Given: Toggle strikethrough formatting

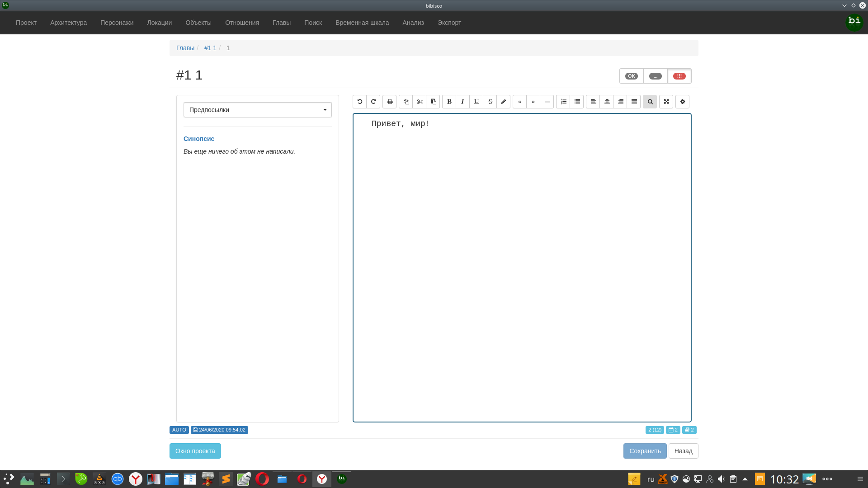Looking at the screenshot, I should pos(490,102).
